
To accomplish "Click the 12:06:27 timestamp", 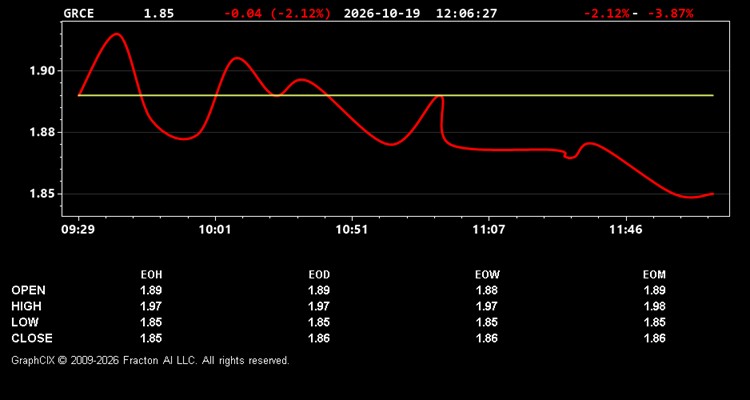I will click(x=466, y=13).
